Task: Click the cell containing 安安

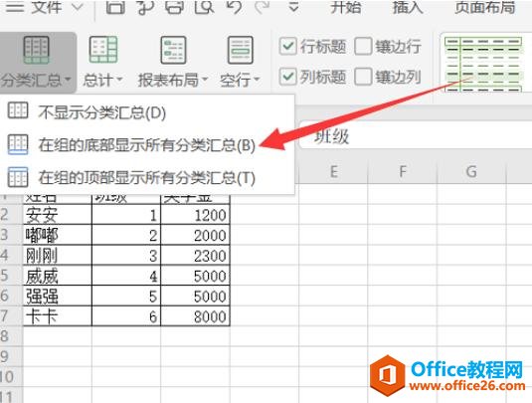Action: click(x=58, y=214)
